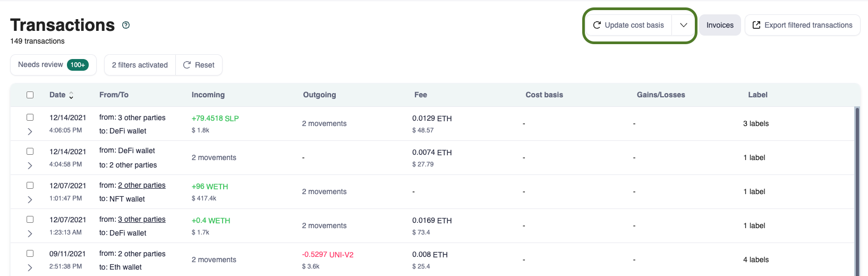Tick the checkbox for the +96 WETH transaction
The height and width of the screenshot is (276, 868).
pos(30,185)
